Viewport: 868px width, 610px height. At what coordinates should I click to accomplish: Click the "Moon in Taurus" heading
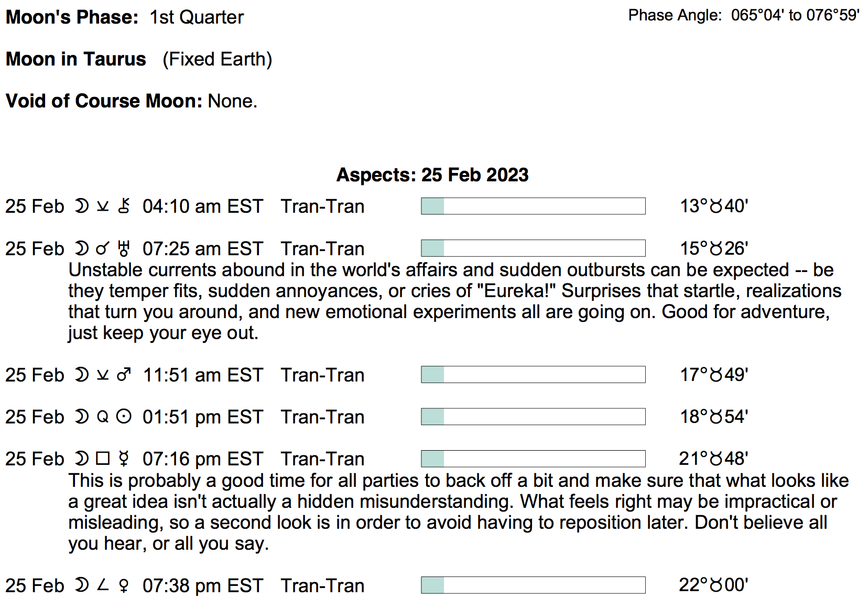pyautogui.click(x=76, y=59)
